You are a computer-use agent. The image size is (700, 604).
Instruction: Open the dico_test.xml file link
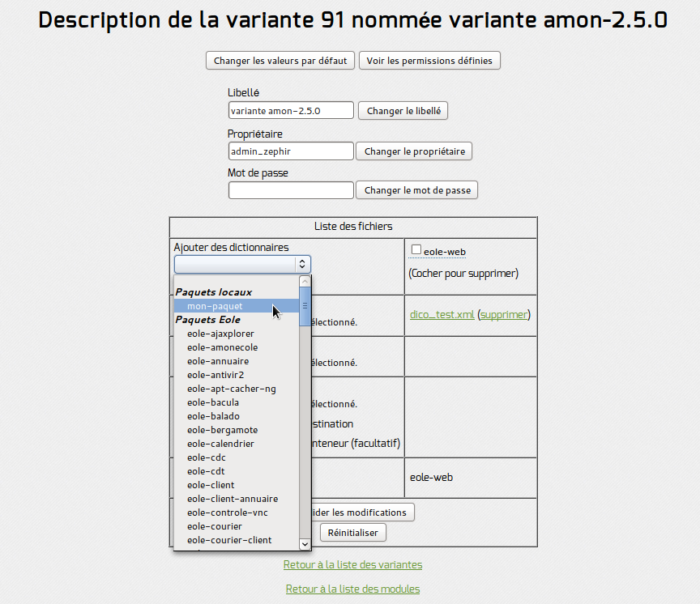pos(442,314)
